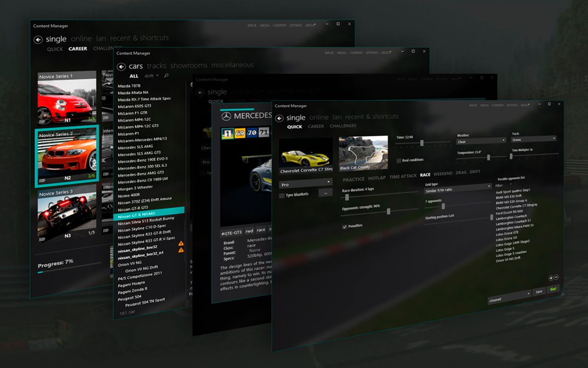588x368 pixels.
Task: Open the Novice Series 1 tile
Action: click(67, 98)
